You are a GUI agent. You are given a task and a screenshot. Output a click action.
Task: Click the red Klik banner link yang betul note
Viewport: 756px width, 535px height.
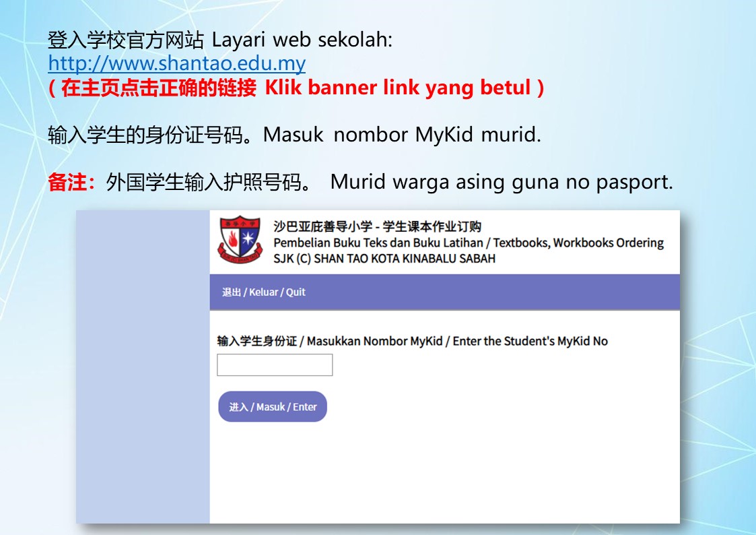296,88
